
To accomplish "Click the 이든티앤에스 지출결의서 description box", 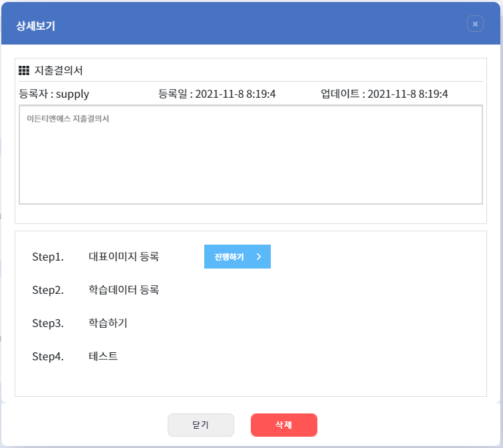I will tap(251, 155).
